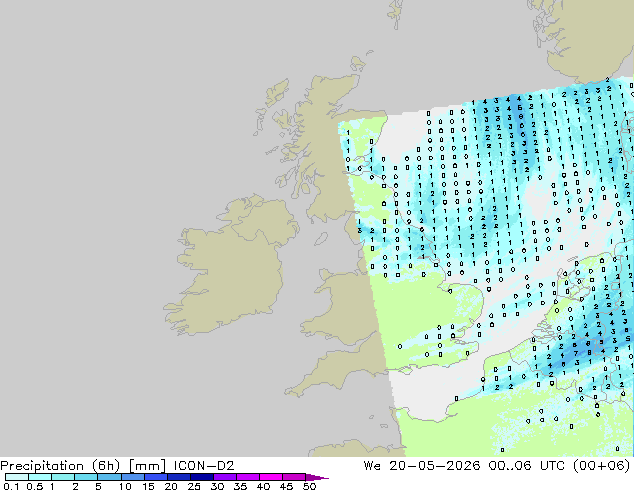Click the above-50 mm legend arrow tip
The width and height of the screenshot is (634, 490).
[317, 477]
